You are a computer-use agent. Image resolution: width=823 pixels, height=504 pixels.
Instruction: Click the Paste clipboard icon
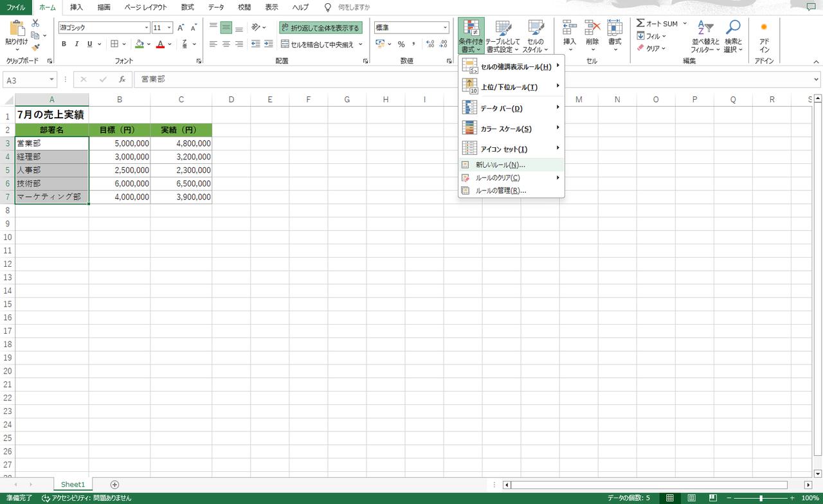16,29
